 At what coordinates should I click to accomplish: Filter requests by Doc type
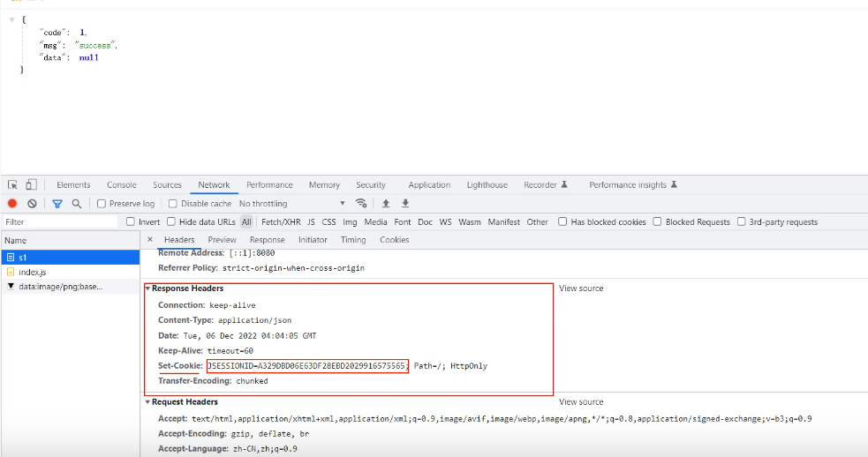click(x=425, y=221)
